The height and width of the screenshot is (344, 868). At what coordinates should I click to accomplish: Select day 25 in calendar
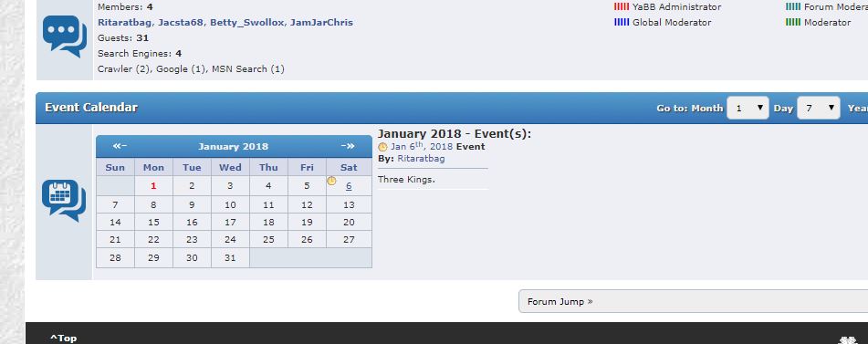point(268,240)
